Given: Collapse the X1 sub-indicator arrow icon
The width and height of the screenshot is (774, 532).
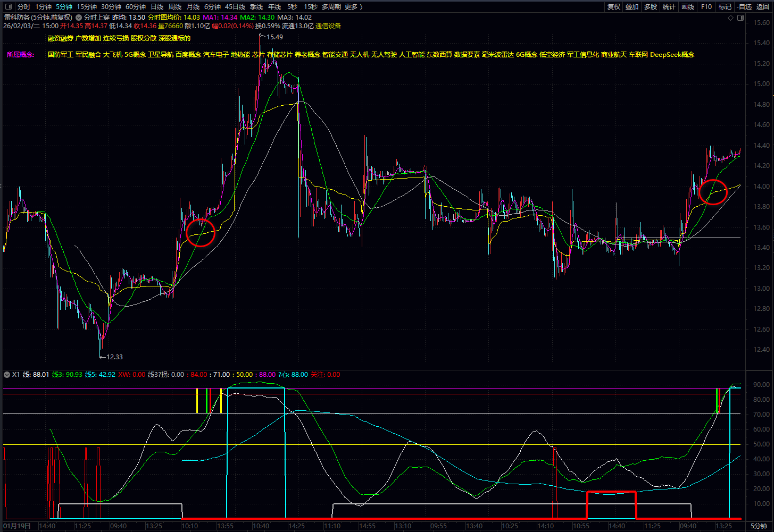Looking at the screenshot, I should pos(7,375).
